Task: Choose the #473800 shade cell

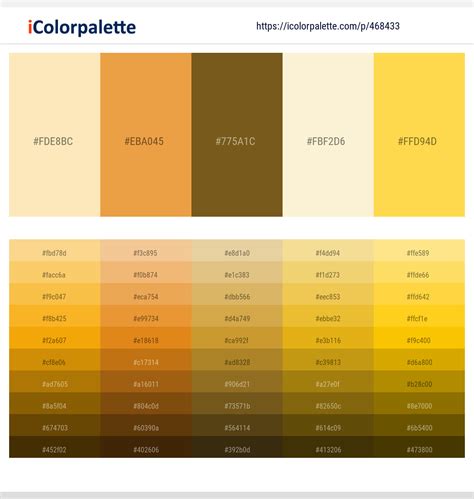Action: [419, 447]
